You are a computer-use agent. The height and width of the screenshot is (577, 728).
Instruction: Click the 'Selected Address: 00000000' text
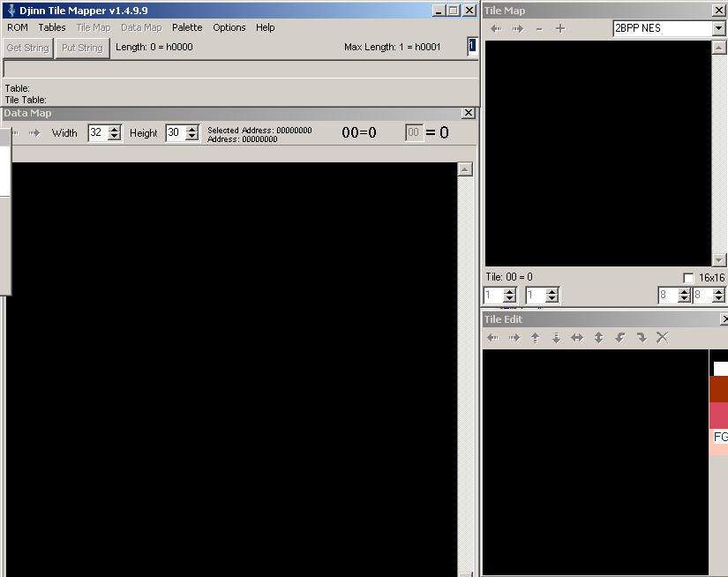point(259,131)
